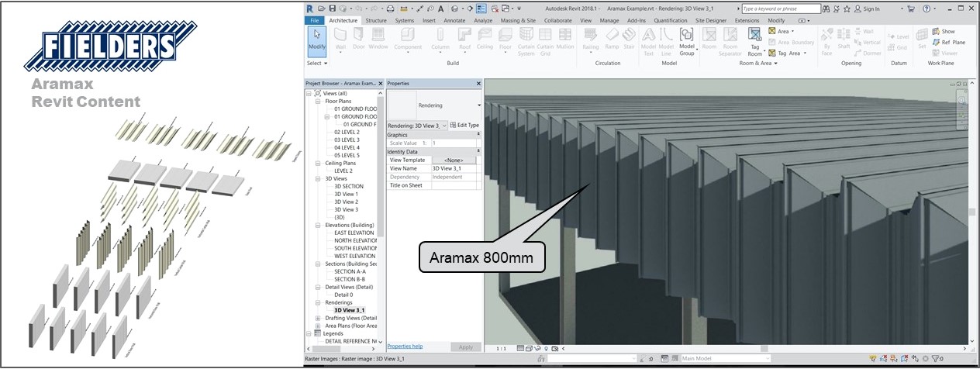Open the Massing & Site tab

click(x=518, y=20)
